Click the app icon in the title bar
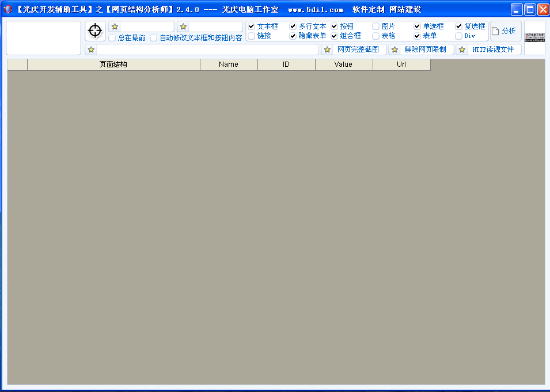 (x=7, y=9)
